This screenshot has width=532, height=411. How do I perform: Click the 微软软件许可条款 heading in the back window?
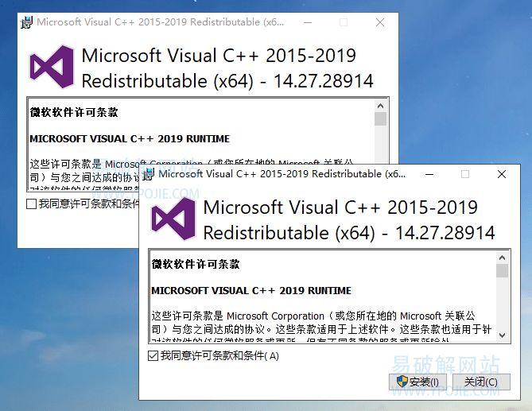click(74, 112)
